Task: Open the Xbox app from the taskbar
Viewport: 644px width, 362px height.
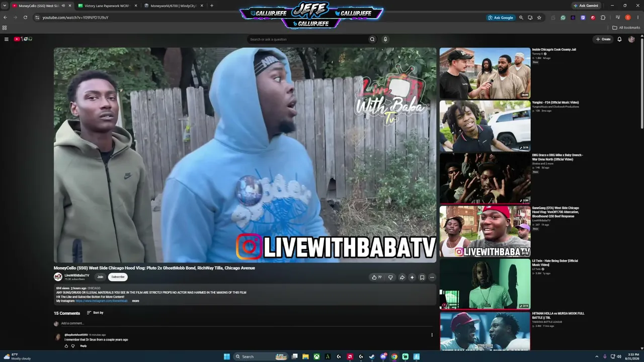Action: [x=316, y=356]
